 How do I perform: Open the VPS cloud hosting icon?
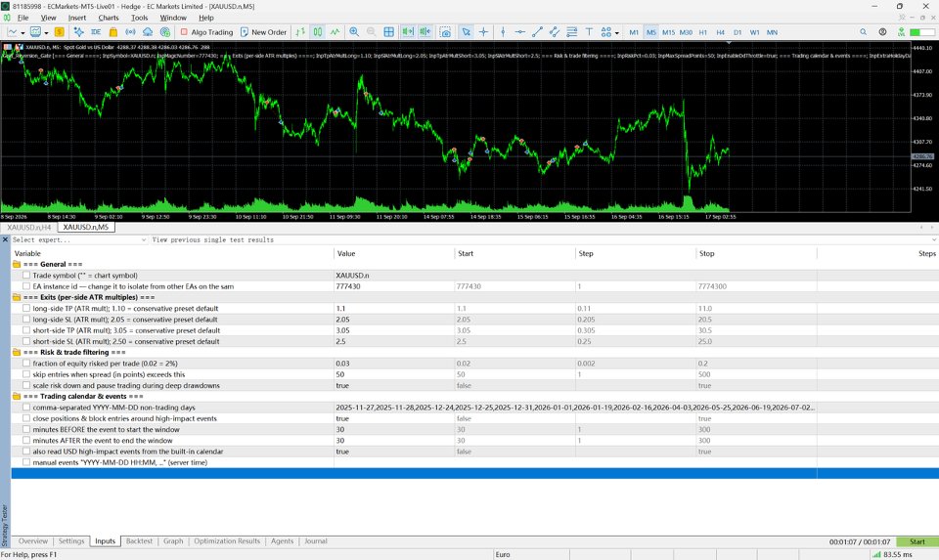point(148,32)
